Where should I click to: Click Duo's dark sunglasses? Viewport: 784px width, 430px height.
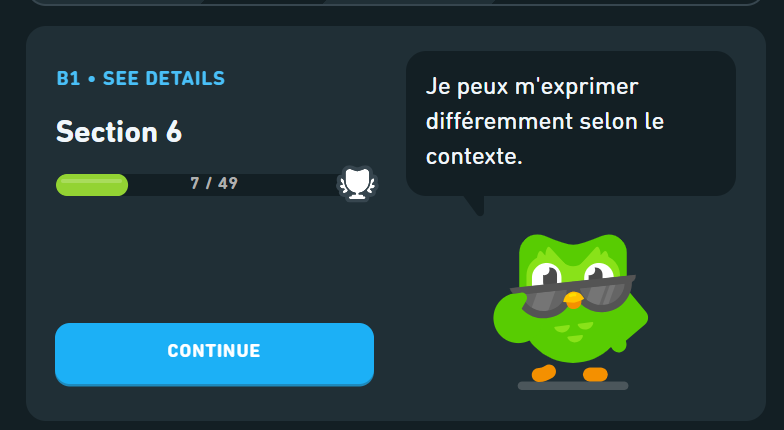point(573,296)
